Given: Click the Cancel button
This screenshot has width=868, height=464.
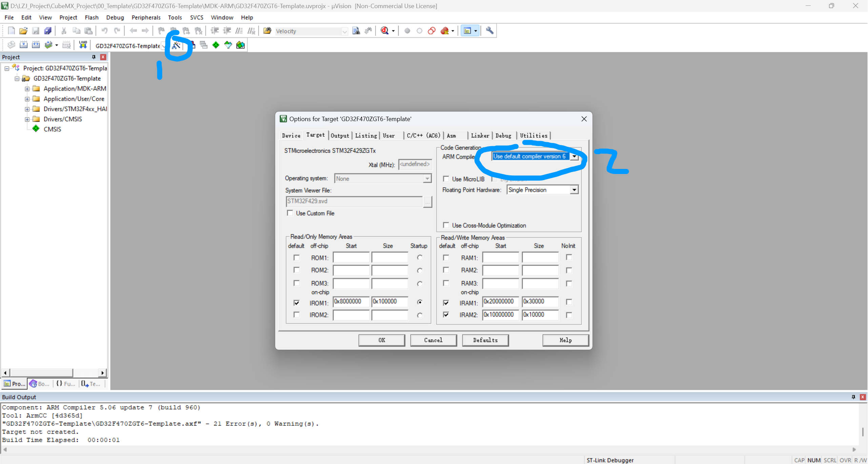Looking at the screenshot, I should click(433, 340).
